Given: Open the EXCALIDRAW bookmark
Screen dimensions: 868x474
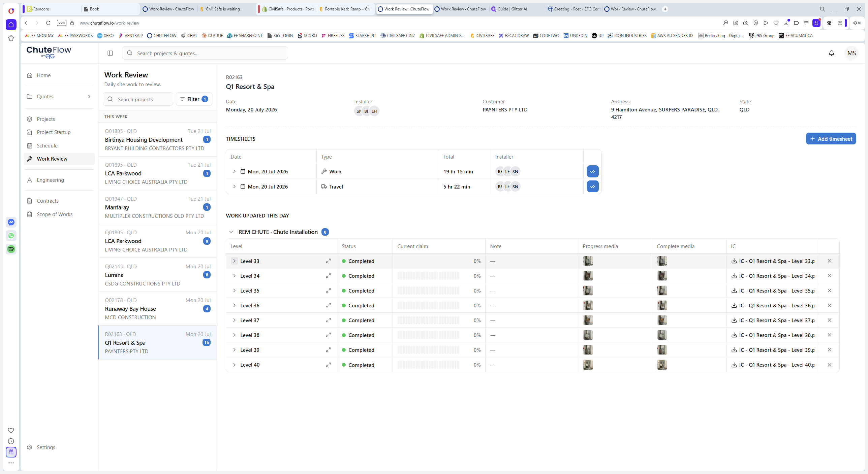Looking at the screenshot, I should click(514, 35).
